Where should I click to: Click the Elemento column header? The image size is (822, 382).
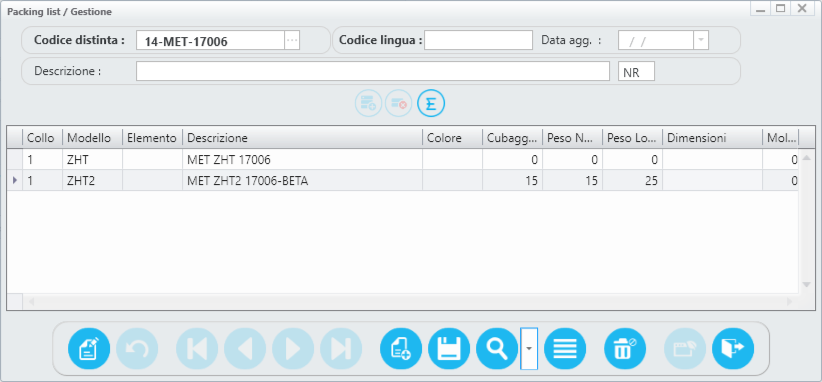pos(153,138)
